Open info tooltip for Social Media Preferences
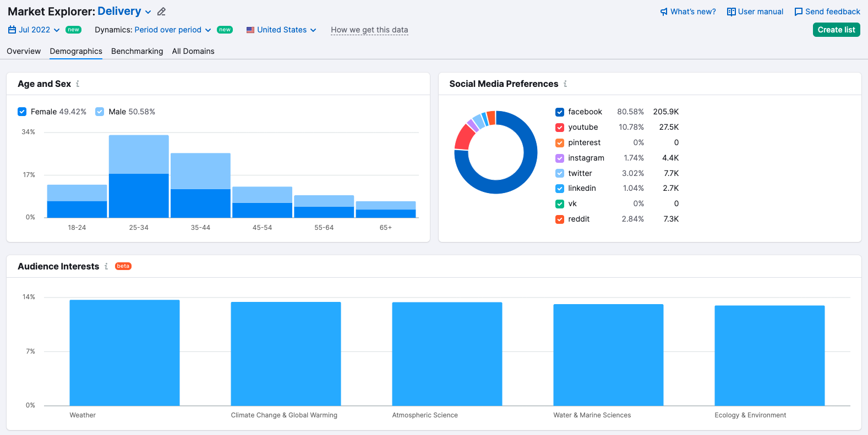Screen dimensions: 868x435 565,84
